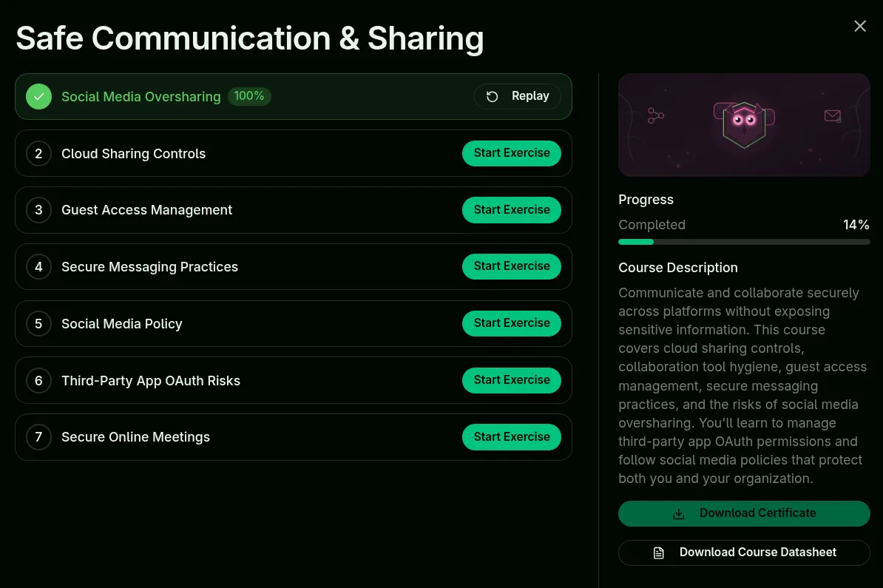Click the Secure Online Meetings title
883x588 pixels.
coord(136,437)
